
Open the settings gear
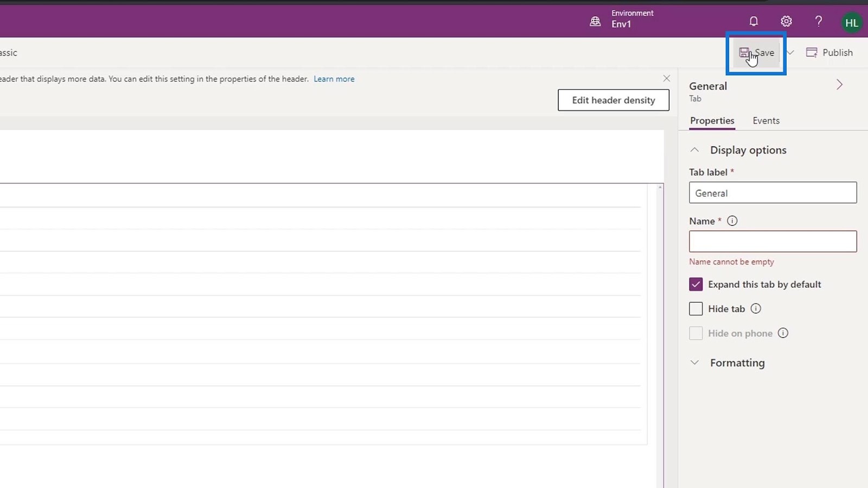coord(786,21)
